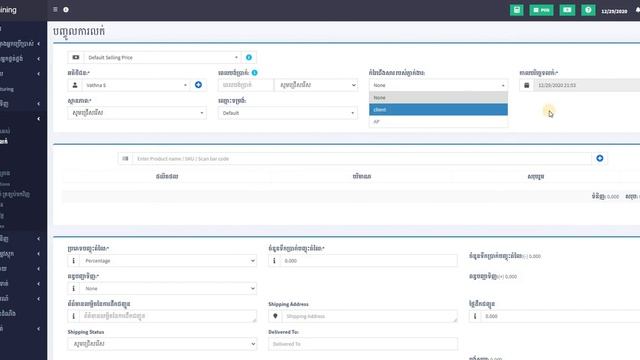640x360 pixels.
Task: Click the shipping details text area
Action: (x=168, y=316)
